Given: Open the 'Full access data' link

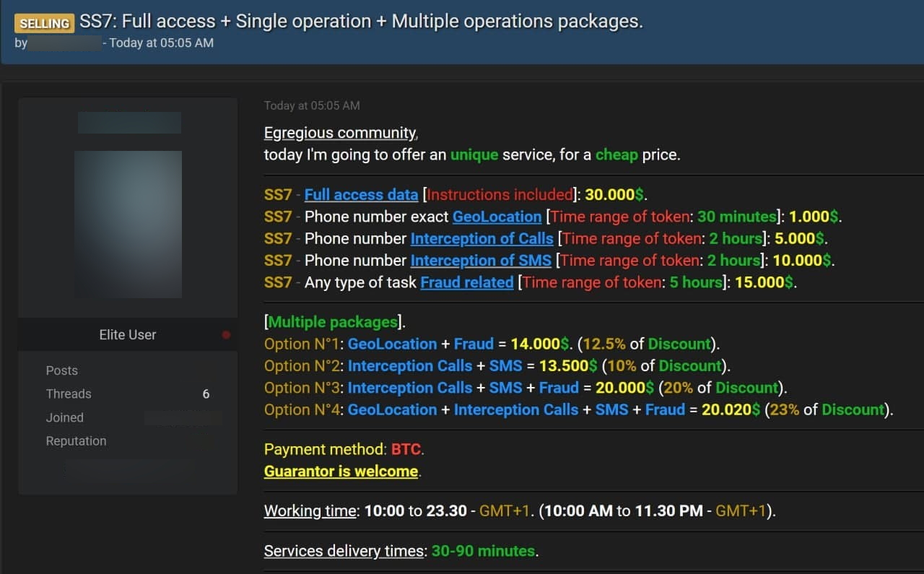Looking at the screenshot, I should (361, 195).
